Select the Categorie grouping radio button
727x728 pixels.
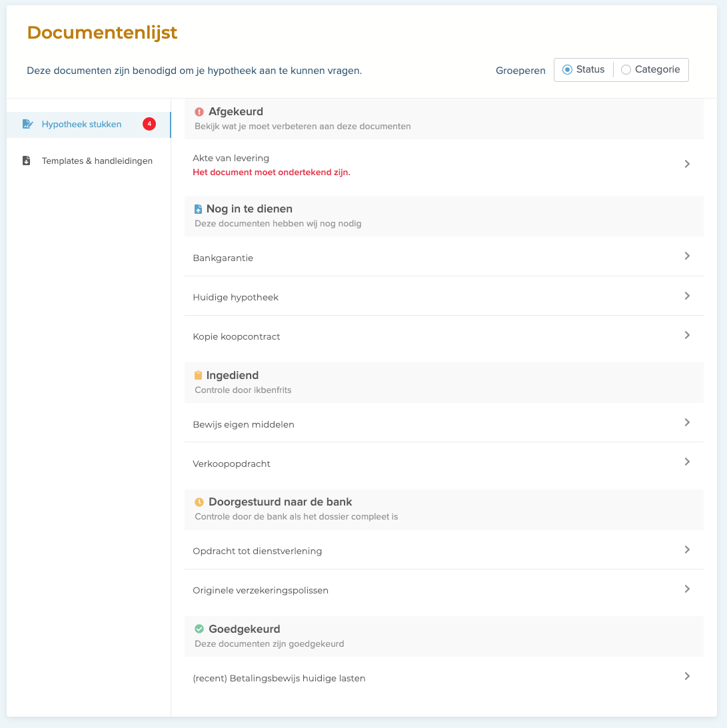(626, 70)
